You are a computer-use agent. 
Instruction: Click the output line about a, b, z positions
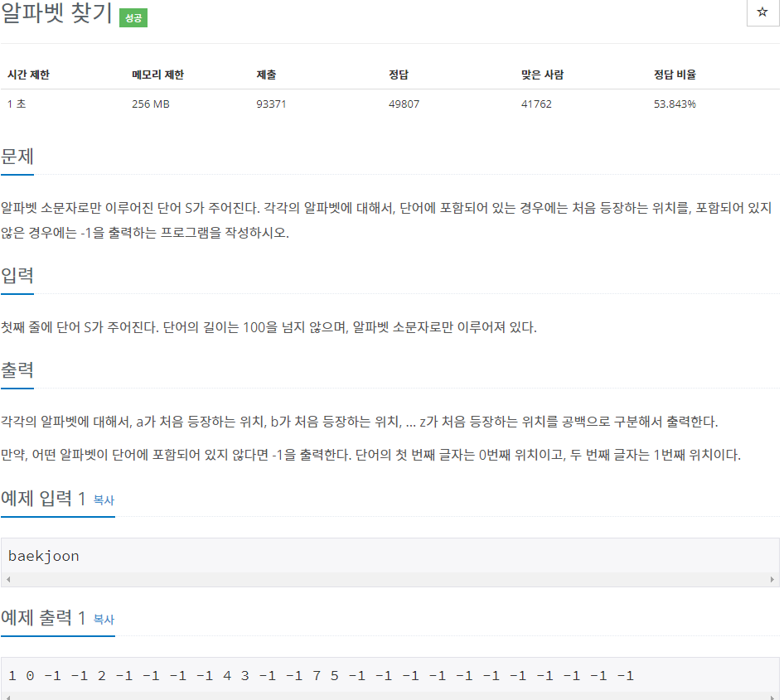[360, 422]
